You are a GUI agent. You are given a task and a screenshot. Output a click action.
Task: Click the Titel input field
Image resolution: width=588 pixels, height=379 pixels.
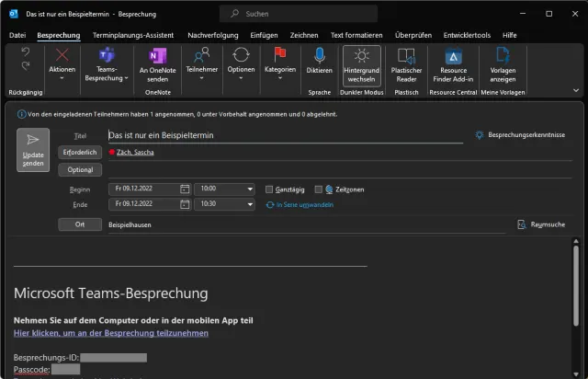tap(285, 134)
